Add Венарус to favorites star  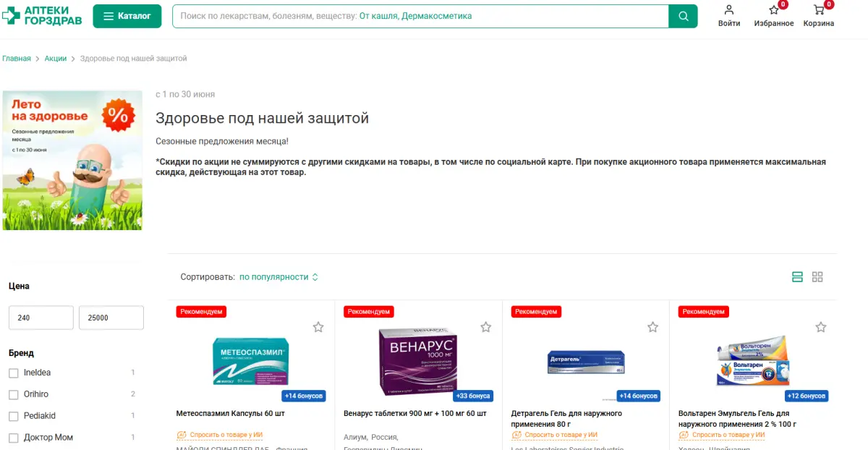[486, 327]
